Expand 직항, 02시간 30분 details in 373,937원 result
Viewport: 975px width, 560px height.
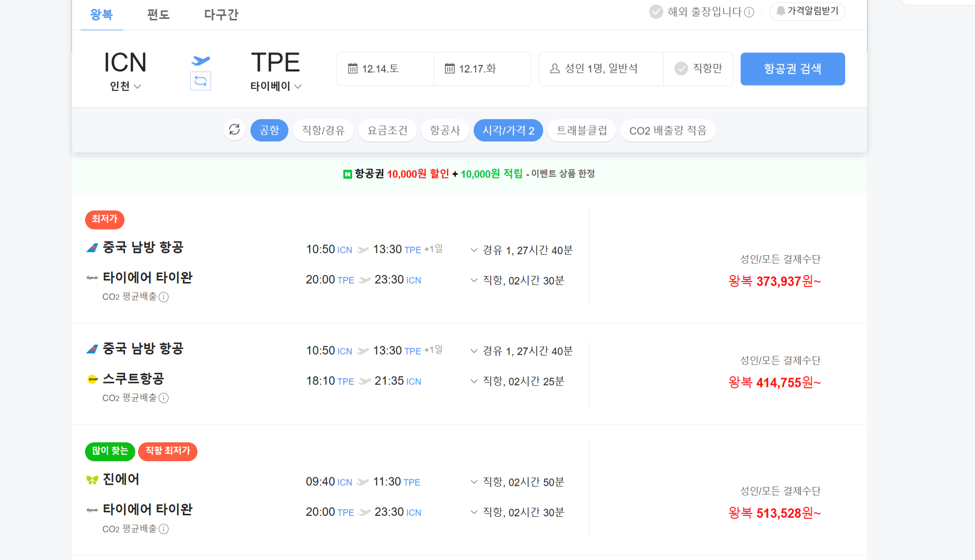[517, 280]
